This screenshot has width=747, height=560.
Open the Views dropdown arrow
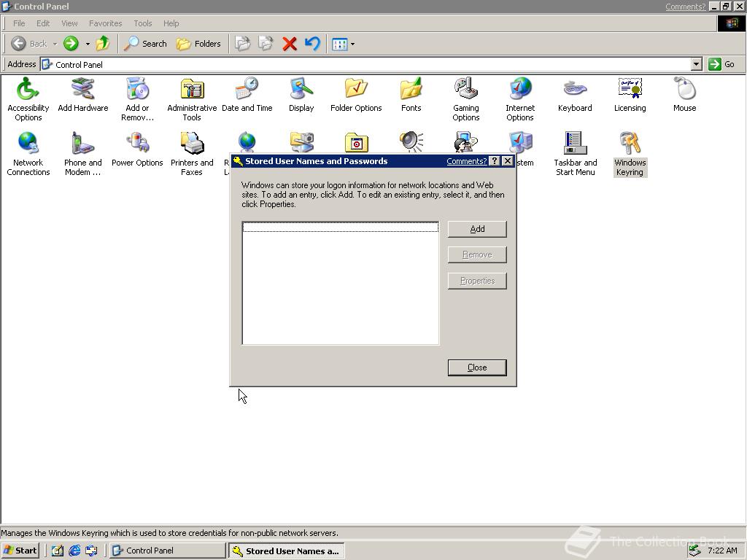pyautogui.click(x=352, y=44)
